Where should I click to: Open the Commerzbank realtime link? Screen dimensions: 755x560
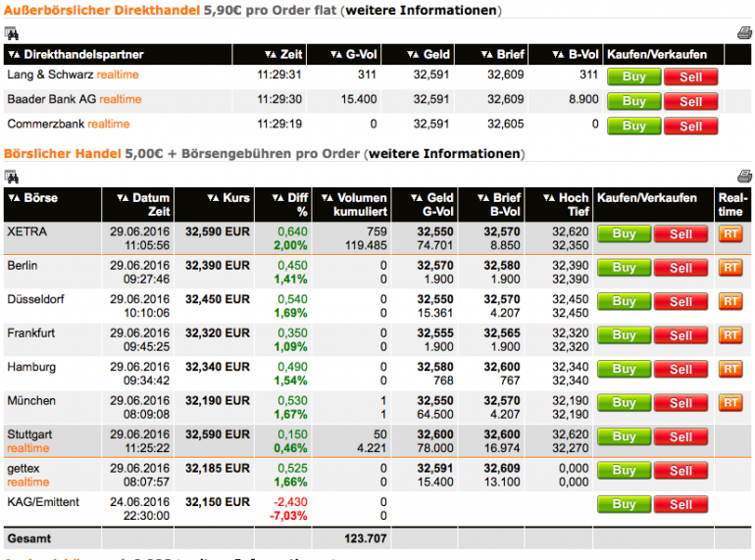tap(108, 124)
